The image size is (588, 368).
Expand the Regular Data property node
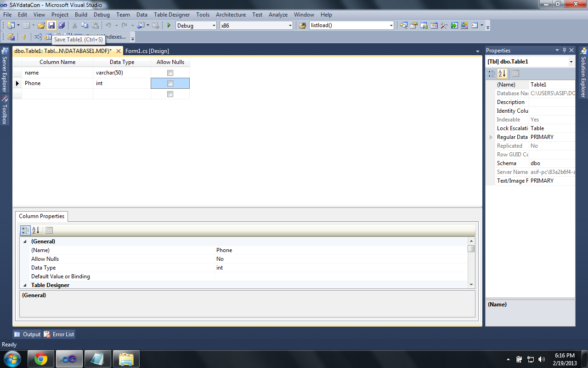[x=491, y=137]
